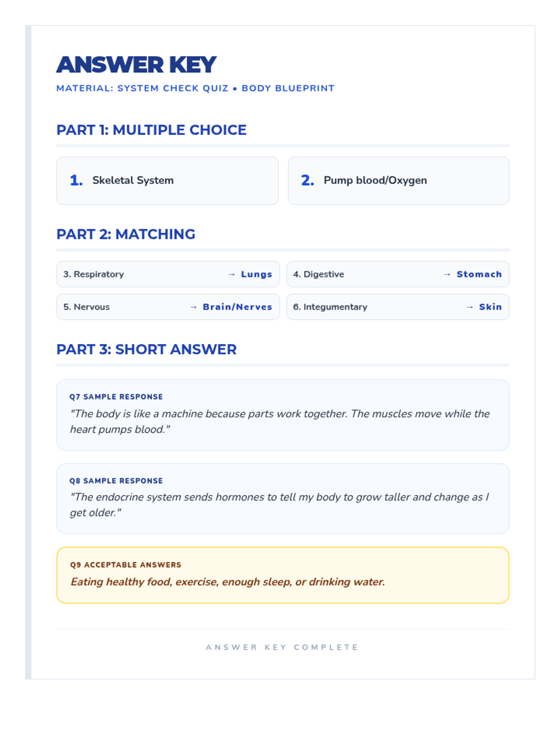Click the Part 1: Multiple Choice heading
Screen dimensions: 560x747
[151, 130]
